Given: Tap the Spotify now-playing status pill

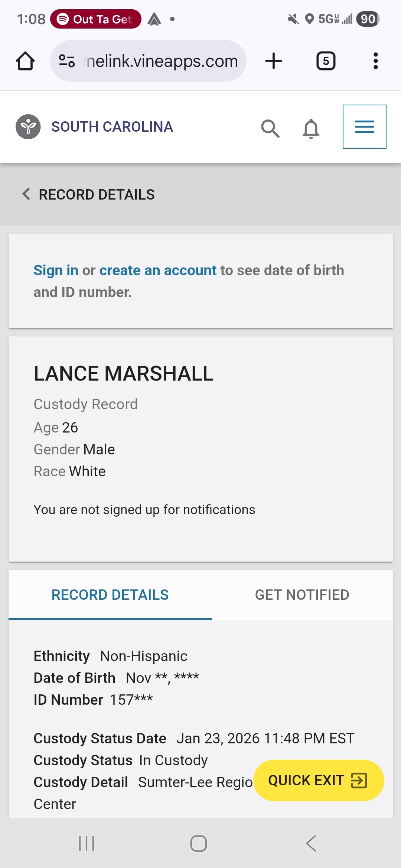Looking at the screenshot, I should click(96, 19).
